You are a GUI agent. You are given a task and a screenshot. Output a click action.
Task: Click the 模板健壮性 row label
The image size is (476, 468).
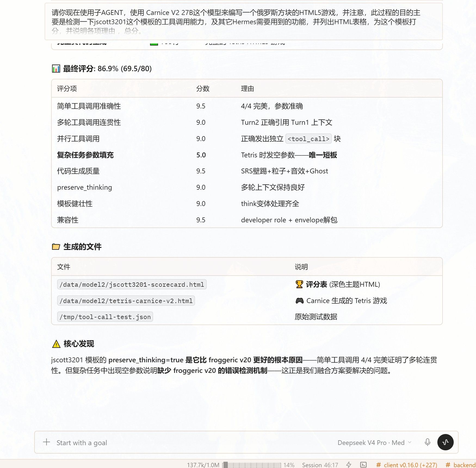click(x=75, y=204)
